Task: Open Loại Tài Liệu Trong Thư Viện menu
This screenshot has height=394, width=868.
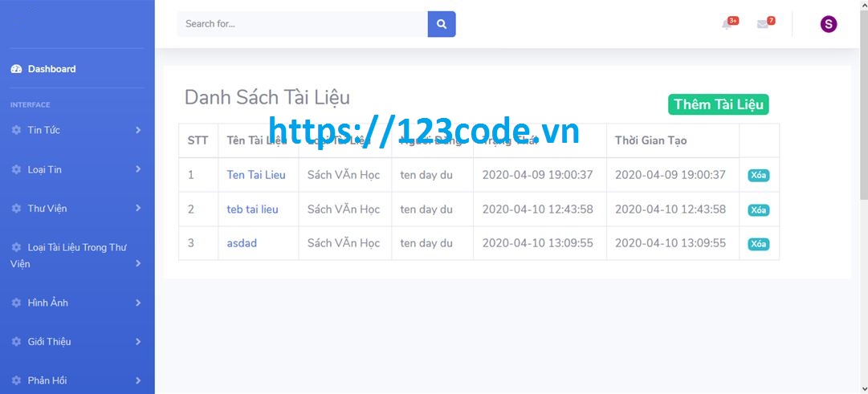Action: 77,255
